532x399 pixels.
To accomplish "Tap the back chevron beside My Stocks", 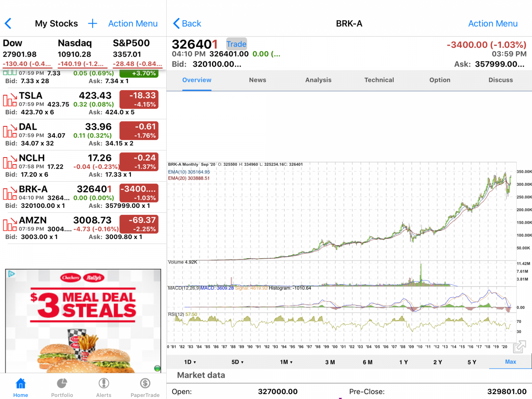I will 8,24.
